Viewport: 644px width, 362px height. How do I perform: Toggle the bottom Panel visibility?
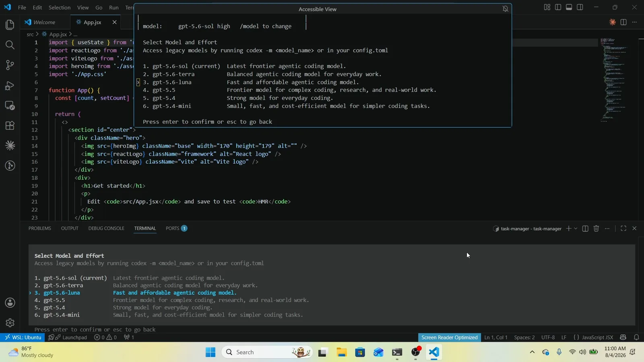[x=569, y=7]
